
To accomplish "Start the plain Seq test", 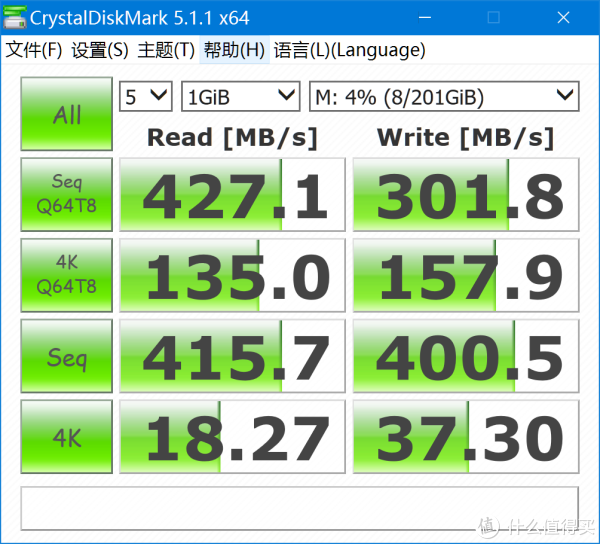I will (x=67, y=356).
